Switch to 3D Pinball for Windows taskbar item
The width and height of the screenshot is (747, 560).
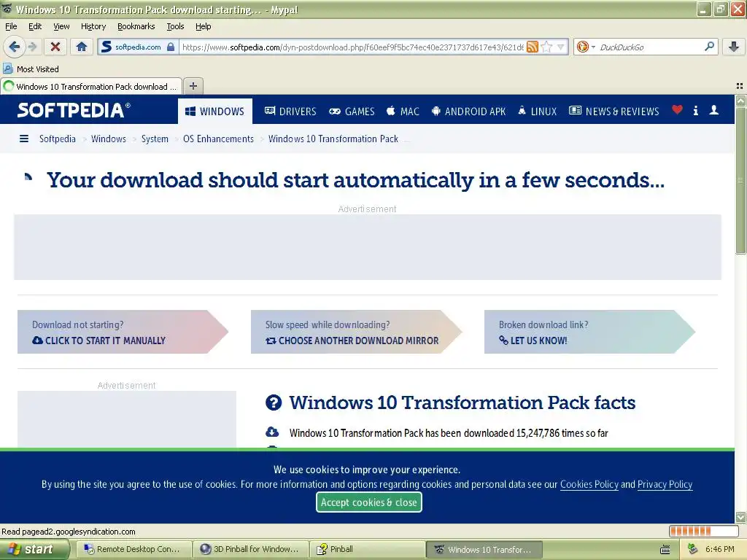click(x=250, y=549)
